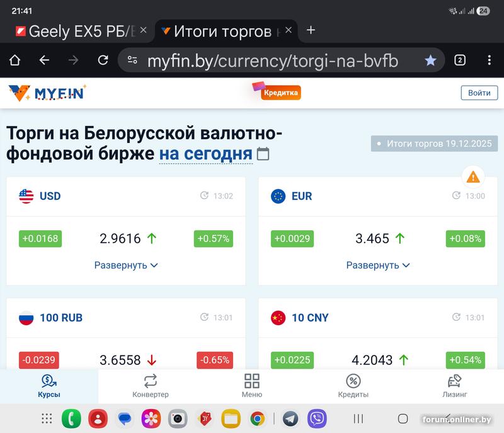Open the Меню bottom tab

click(252, 386)
